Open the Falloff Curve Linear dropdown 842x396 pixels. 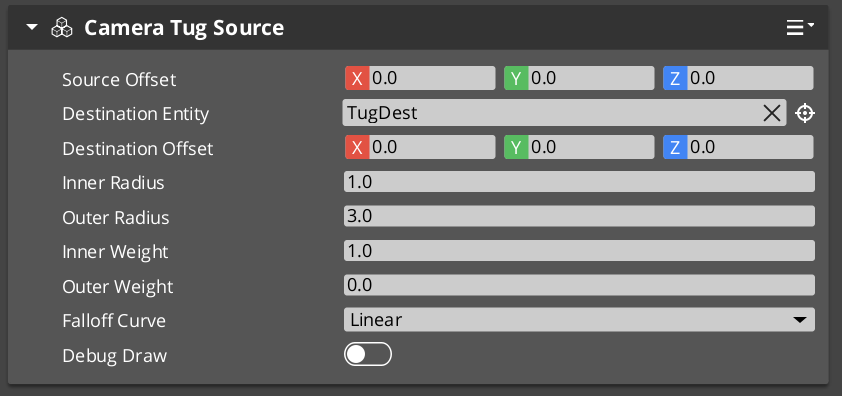tap(579, 320)
